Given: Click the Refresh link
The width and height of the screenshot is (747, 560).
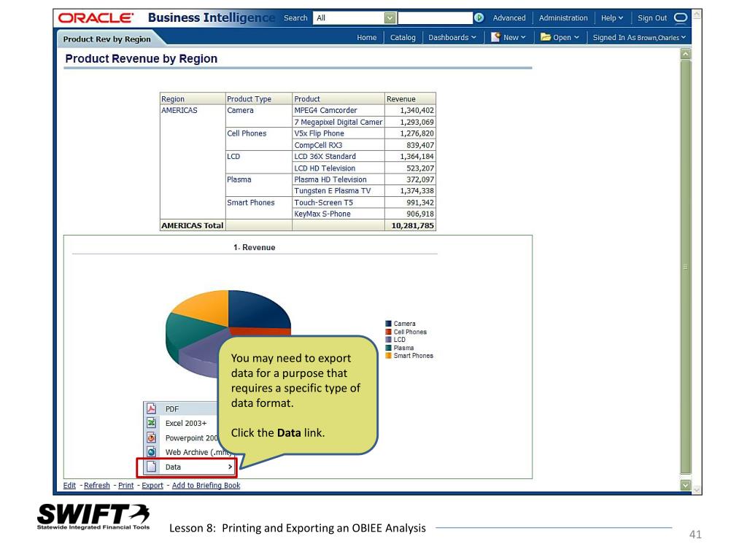Looking at the screenshot, I should coord(97,485).
